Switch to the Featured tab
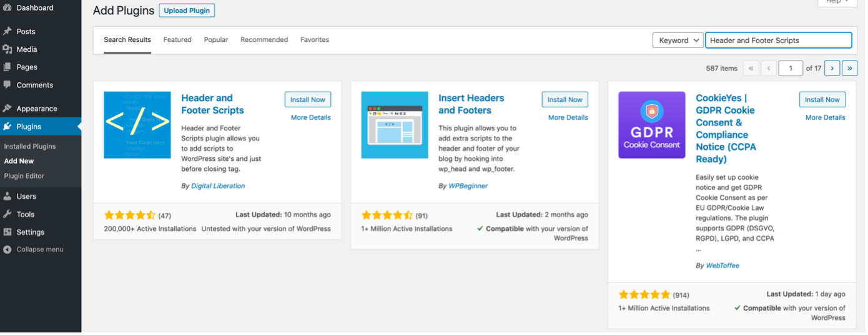The width and height of the screenshot is (868, 335). coord(177,40)
